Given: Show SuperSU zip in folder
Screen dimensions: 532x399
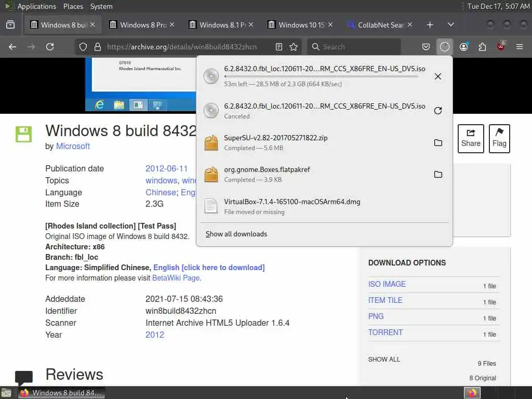Looking at the screenshot, I should tap(438, 142).
